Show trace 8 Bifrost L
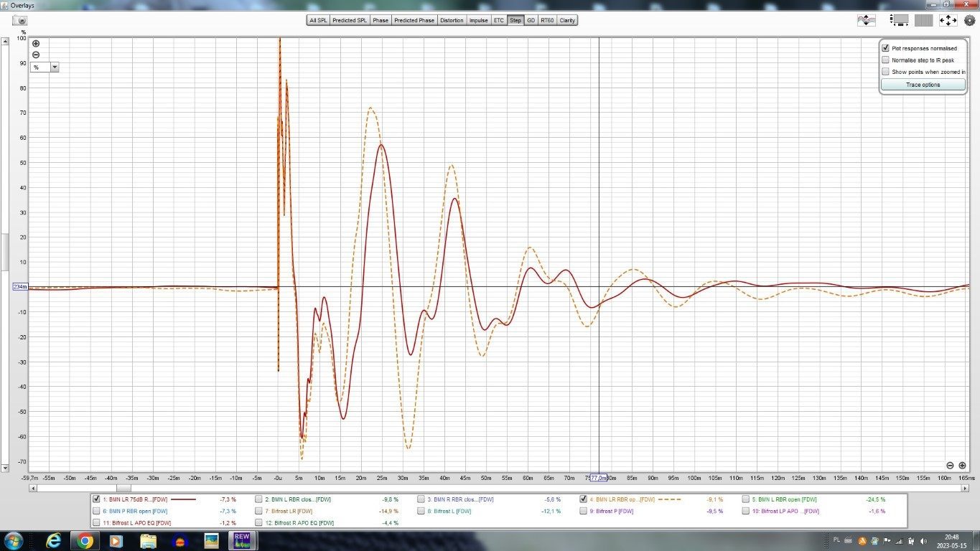 [x=421, y=511]
